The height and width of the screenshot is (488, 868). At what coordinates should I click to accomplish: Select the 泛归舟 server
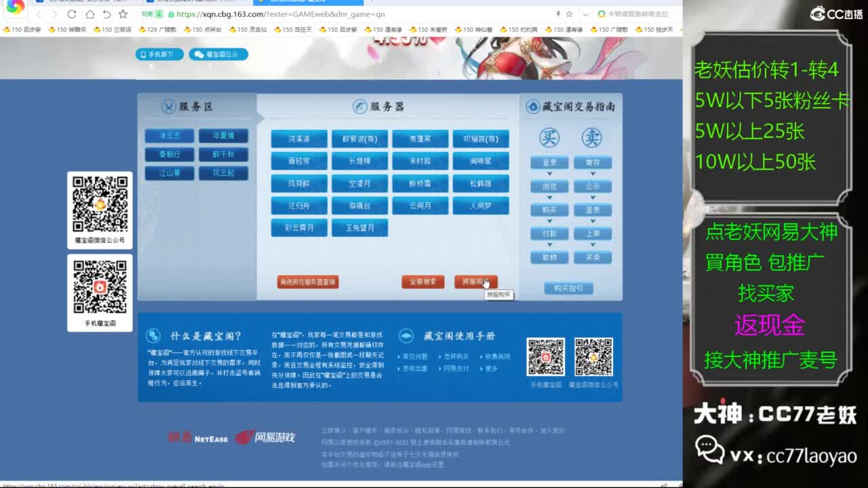pos(299,206)
